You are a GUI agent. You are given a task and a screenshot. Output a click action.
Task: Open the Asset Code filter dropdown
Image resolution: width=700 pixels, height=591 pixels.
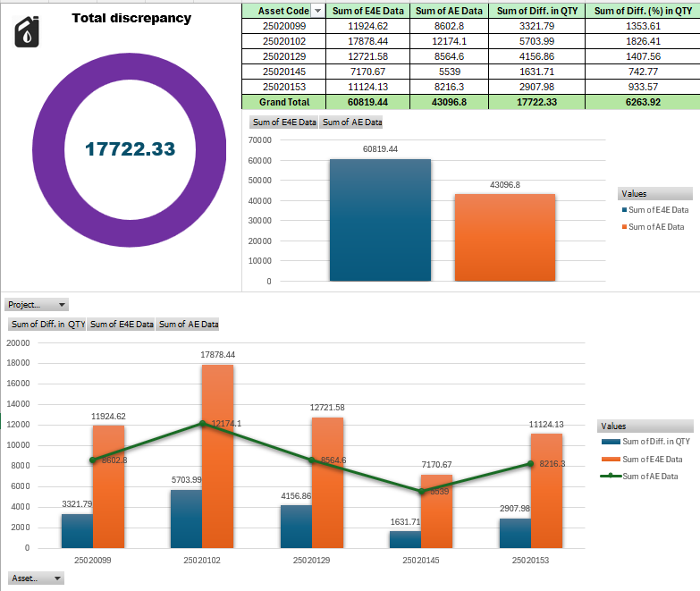318,11
